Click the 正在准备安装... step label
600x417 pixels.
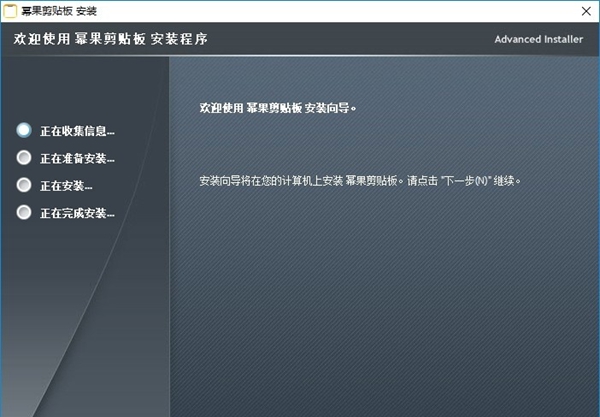tap(77, 158)
